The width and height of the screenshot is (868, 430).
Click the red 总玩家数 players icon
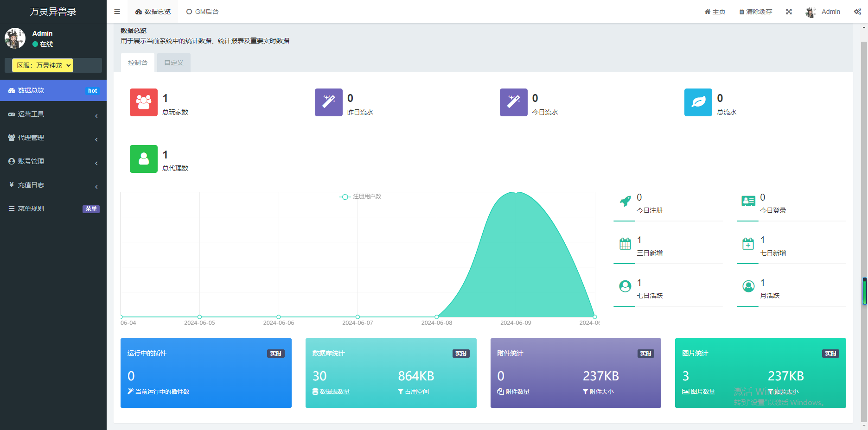click(144, 102)
